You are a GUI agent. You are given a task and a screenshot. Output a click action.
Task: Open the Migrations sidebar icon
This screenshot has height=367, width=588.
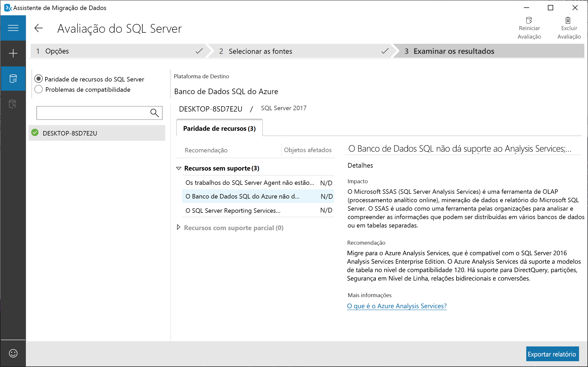click(x=13, y=104)
